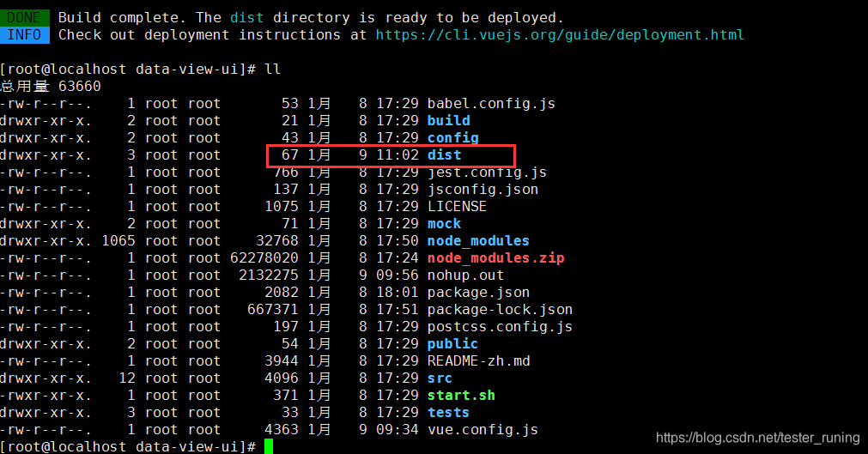The image size is (868, 454).
Task: Click the size 32768 of node_modules
Action: point(276,241)
